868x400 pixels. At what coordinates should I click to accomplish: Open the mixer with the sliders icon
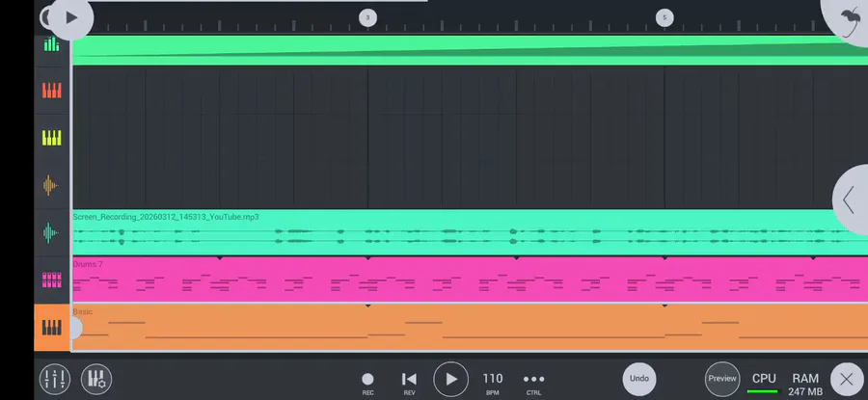pos(55,379)
